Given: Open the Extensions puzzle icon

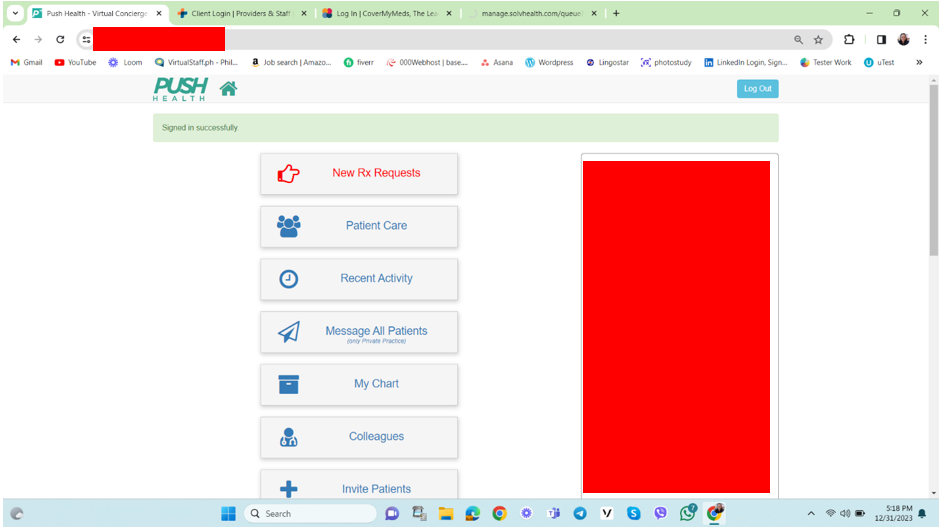Looking at the screenshot, I should (849, 40).
